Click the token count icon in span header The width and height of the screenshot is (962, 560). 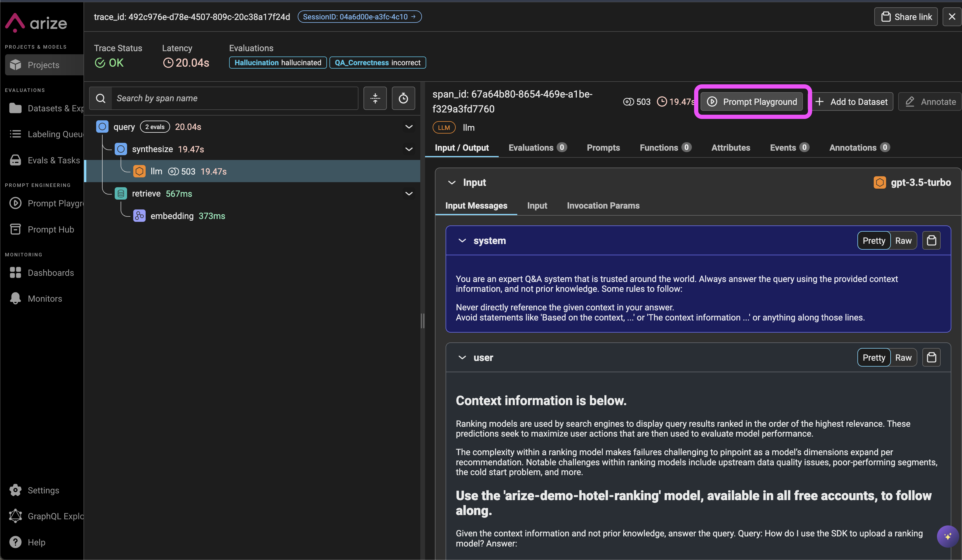coord(628,102)
